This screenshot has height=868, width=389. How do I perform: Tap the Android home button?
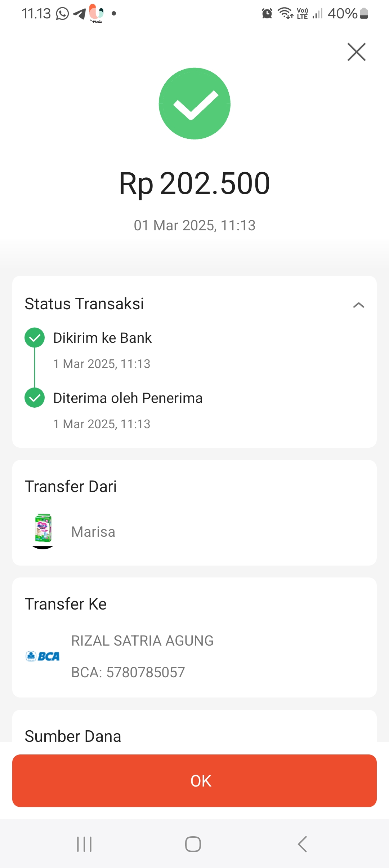tap(193, 844)
